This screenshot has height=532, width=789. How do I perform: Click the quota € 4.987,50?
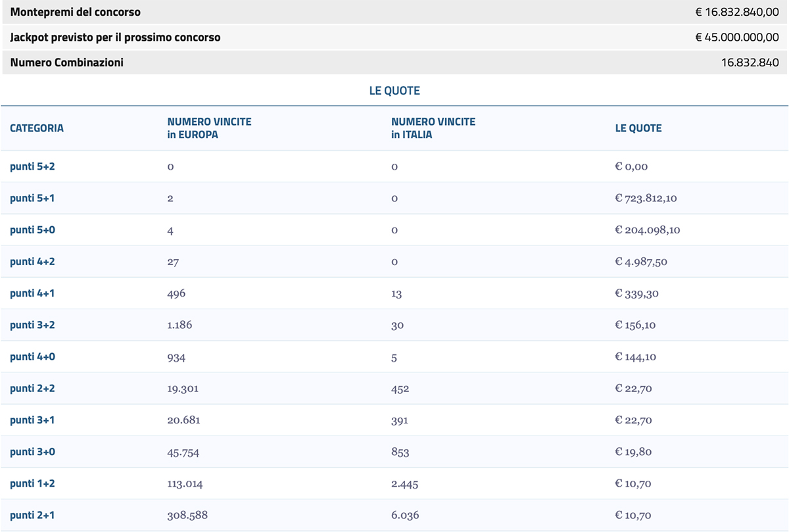pyautogui.click(x=642, y=262)
